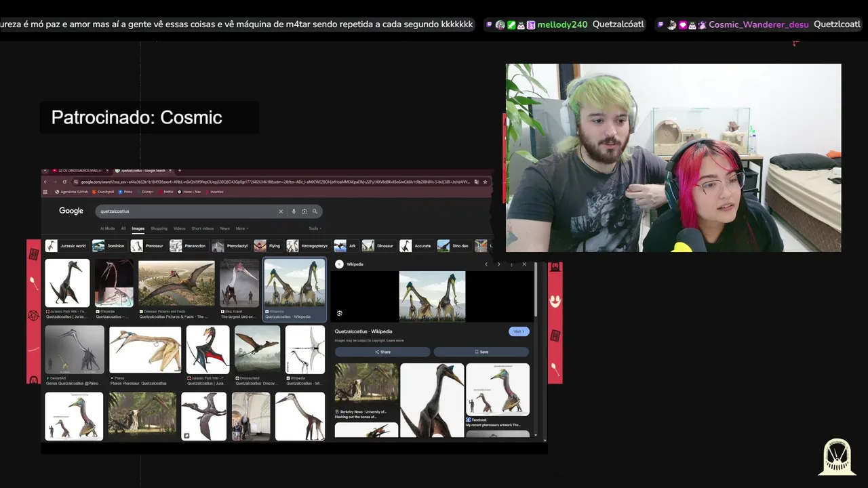Open the Jurassic Park Wiki Quetzalcoatlus thumbnail
This screenshot has width=868, height=488.
(67, 283)
